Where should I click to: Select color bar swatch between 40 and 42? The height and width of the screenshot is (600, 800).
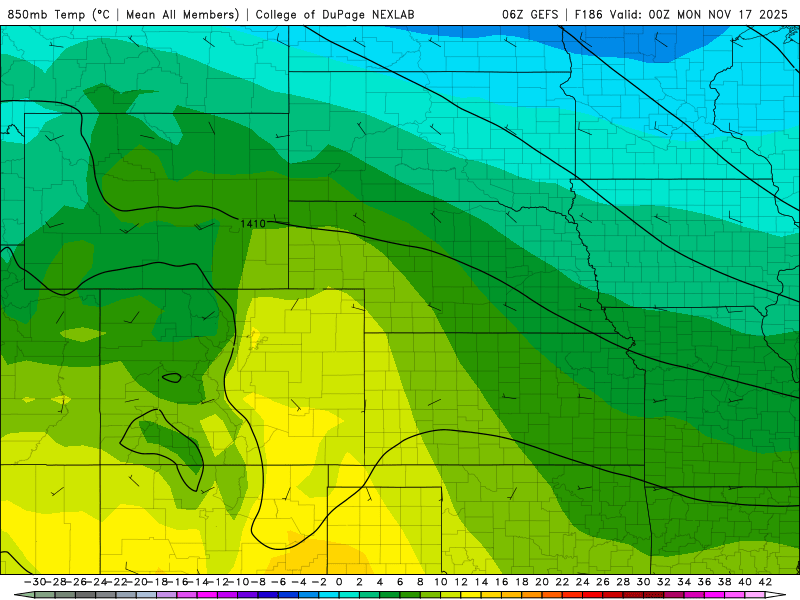pyautogui.click(x=755, y=595)
